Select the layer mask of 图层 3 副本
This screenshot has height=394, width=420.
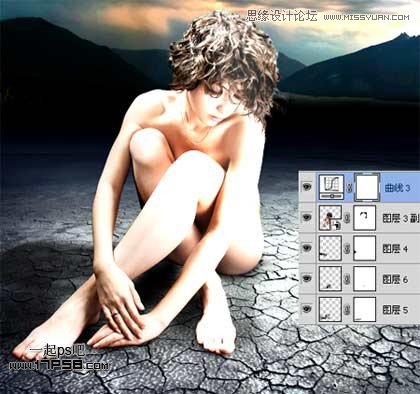365,218
